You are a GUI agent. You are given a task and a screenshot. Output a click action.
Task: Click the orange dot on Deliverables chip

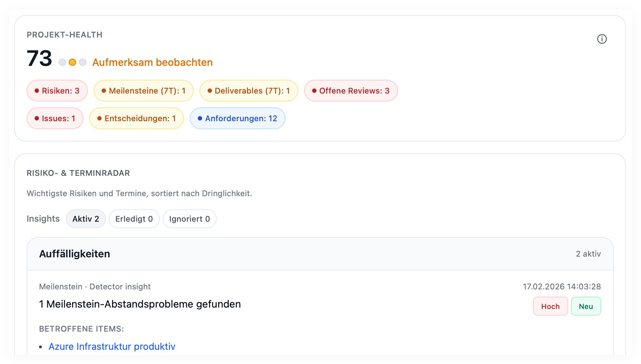tap(209, 90)
